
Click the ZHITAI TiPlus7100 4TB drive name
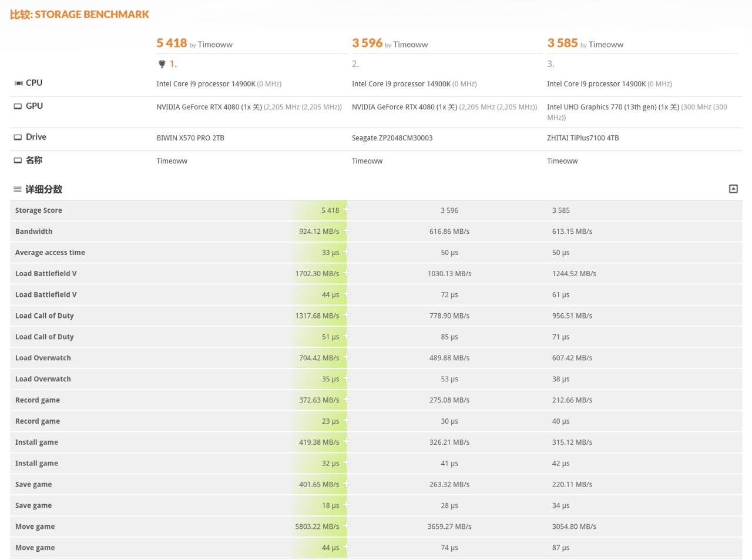coord(583,138)
